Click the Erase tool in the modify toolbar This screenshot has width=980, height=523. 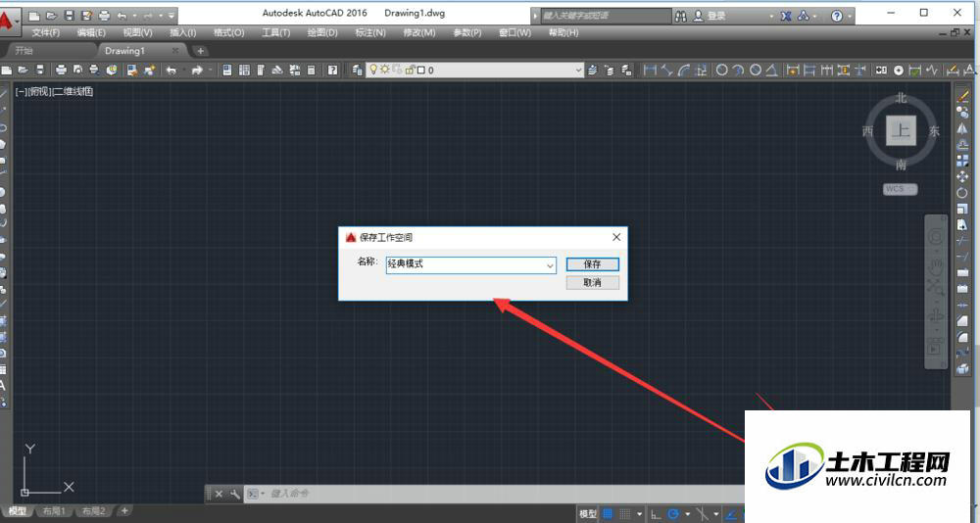[x=962, y=97]
